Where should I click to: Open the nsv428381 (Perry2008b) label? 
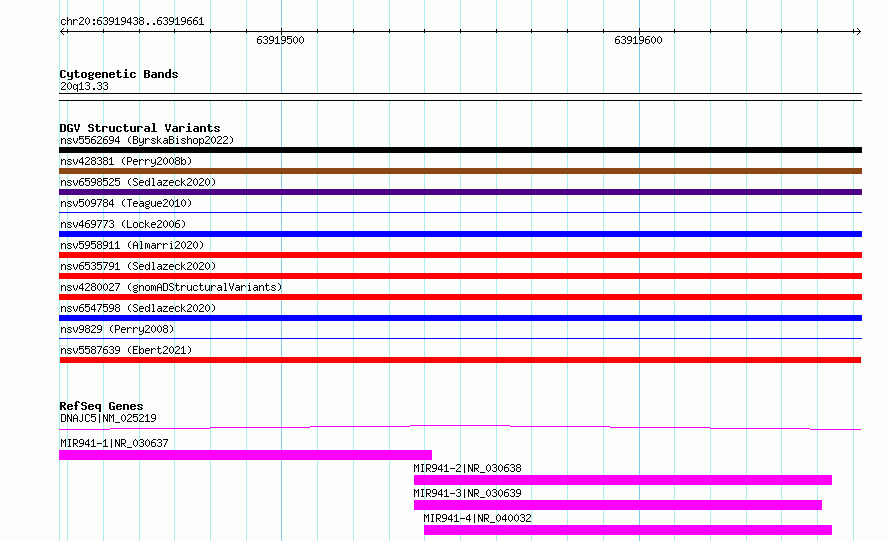point(126,161)
